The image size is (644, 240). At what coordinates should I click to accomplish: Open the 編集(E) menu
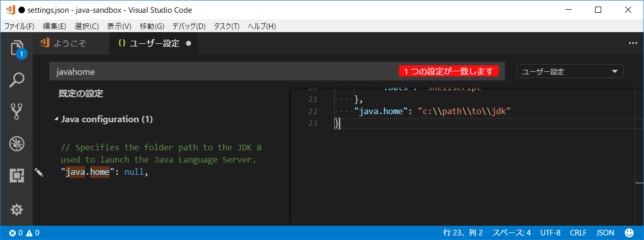tap(55, 26)
